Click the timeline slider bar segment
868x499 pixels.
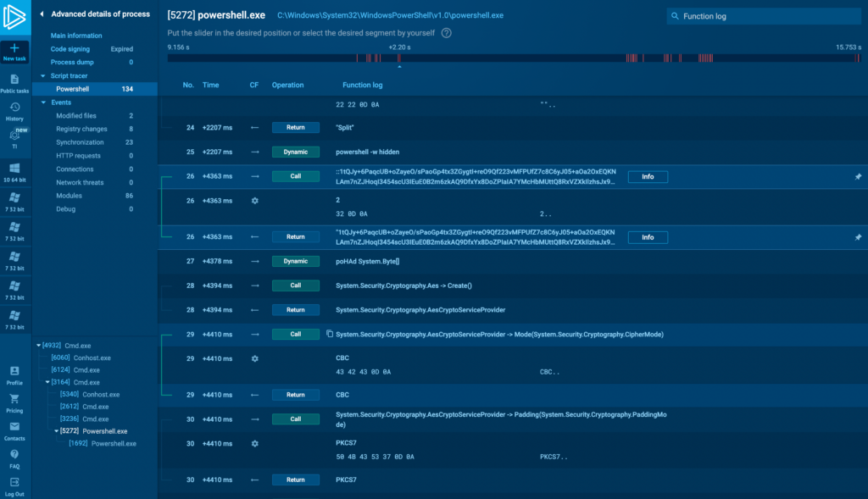509,58
